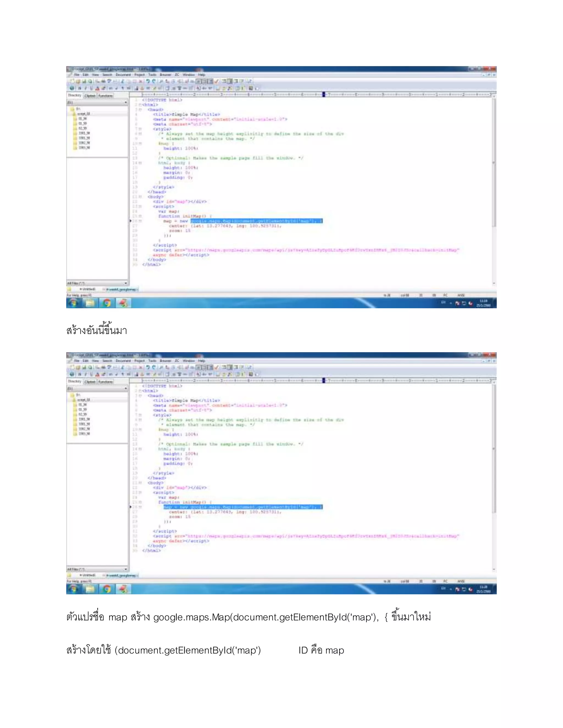Screen dimensions: 563x728
Task: Click blue Undo arrow in upper EditPlus toolbar
Action: coord(148,81)
